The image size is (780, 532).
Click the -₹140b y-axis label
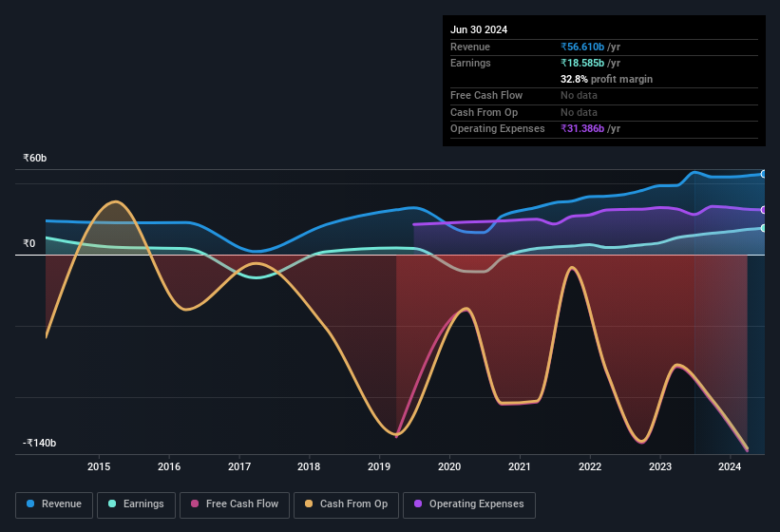coord(39,443)
